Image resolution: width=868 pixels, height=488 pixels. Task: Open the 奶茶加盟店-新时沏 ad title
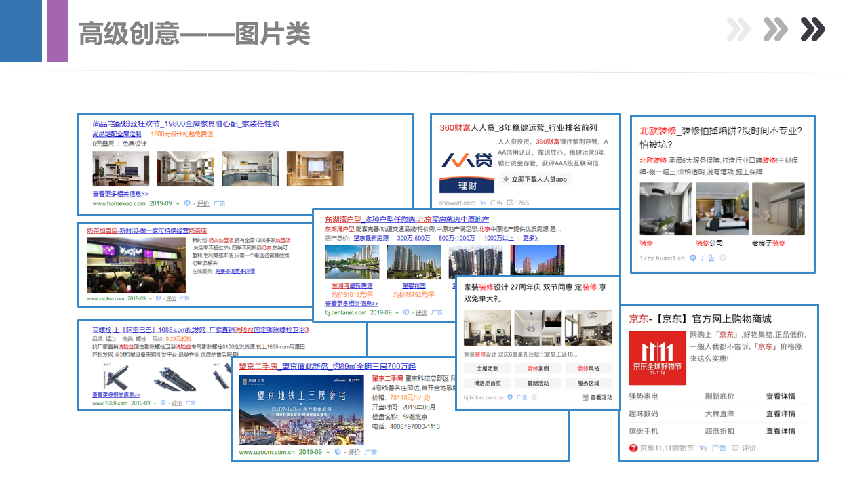146,230
